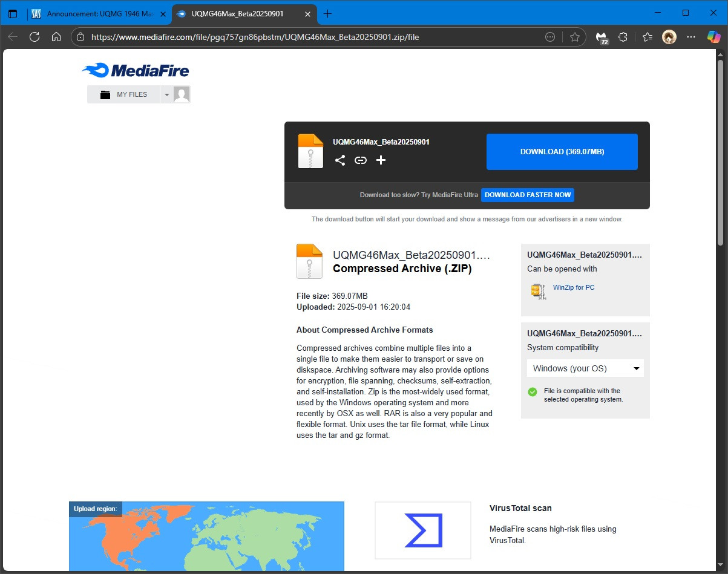Click the share icon under UQMG46Max_Beta20250901
This screenshot has width=728, height=574.
(x=340, y=160)
